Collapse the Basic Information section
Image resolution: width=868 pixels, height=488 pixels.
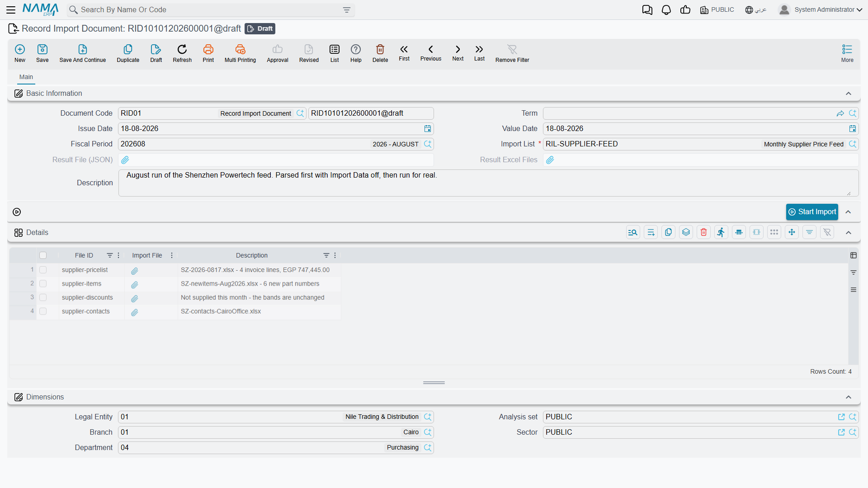pyautogui.click(x=849, y=94)
